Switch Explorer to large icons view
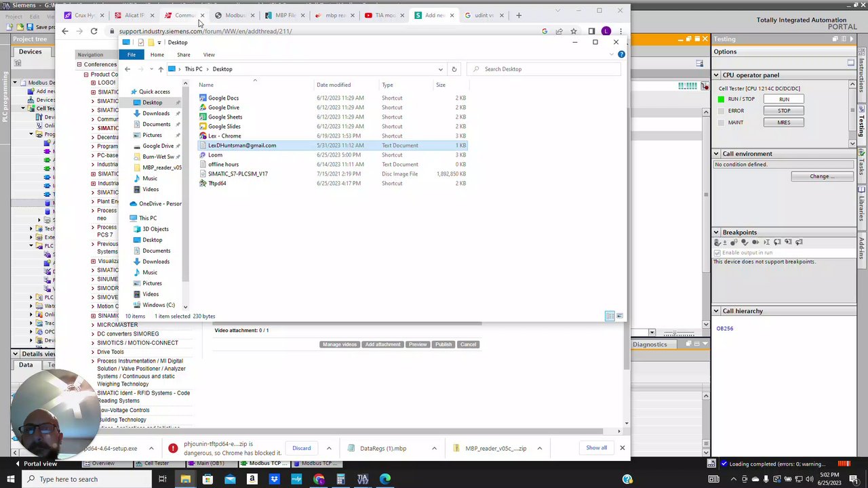Screen dimensions: 868x488 [x=619, y=317]
